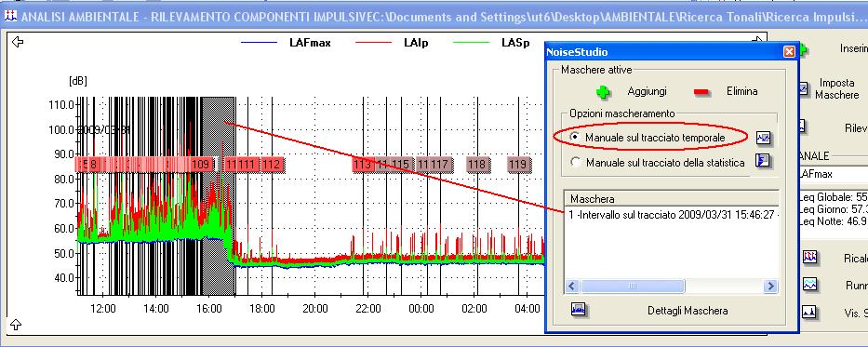Click the statistics icon beside tracciato della statistica

[x=764, y=162]
